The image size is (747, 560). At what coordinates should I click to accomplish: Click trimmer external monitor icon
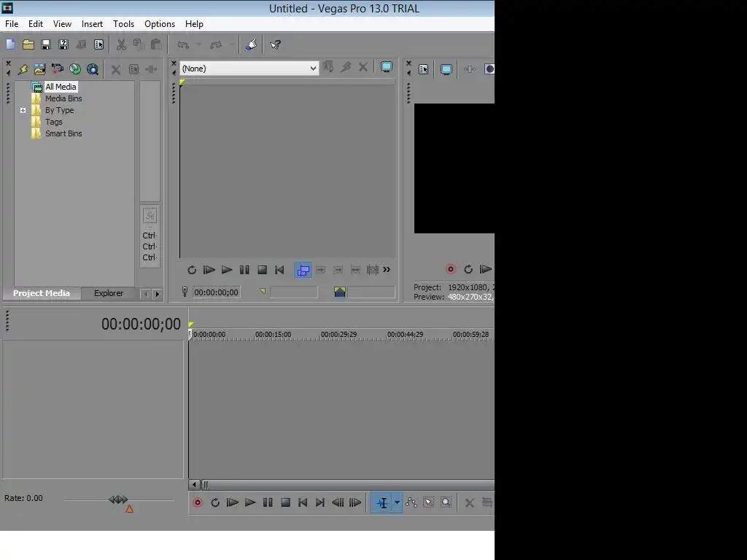(387, 67)
